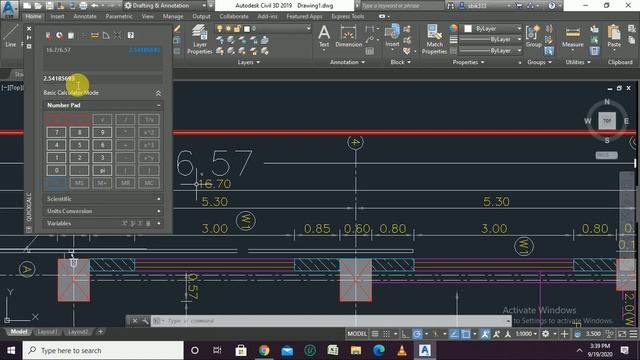The image size is (640, 360).
Task: Toggle MODEL space button in status bar
Action: tap(357, 334)
